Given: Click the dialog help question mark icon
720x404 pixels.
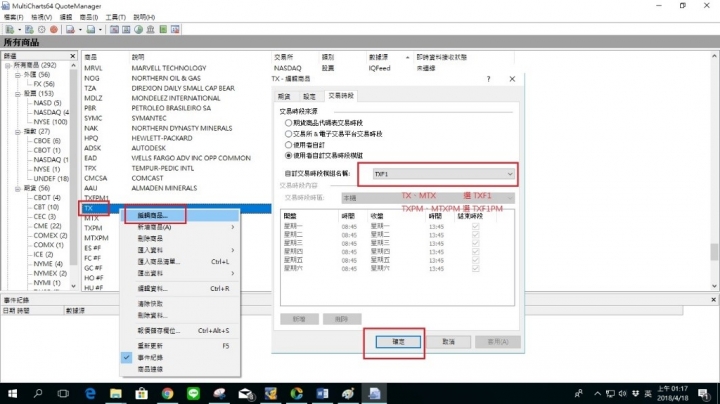Looking at the screenshot, I should 489,79.
